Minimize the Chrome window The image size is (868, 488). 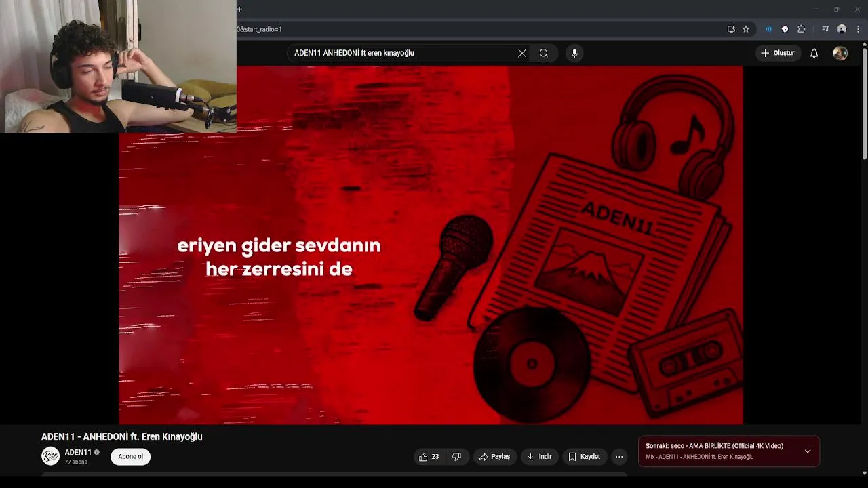816,9
